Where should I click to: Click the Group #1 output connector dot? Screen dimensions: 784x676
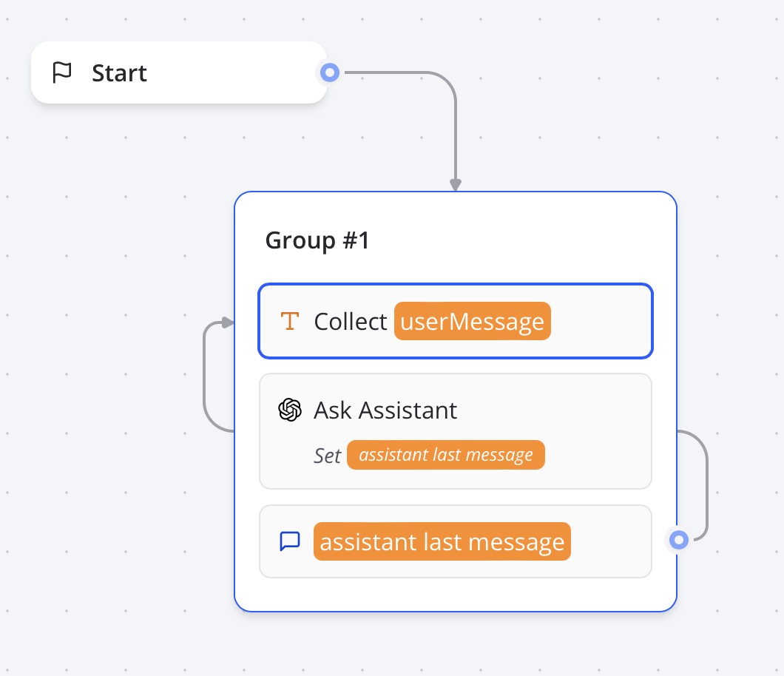(678, 539)
